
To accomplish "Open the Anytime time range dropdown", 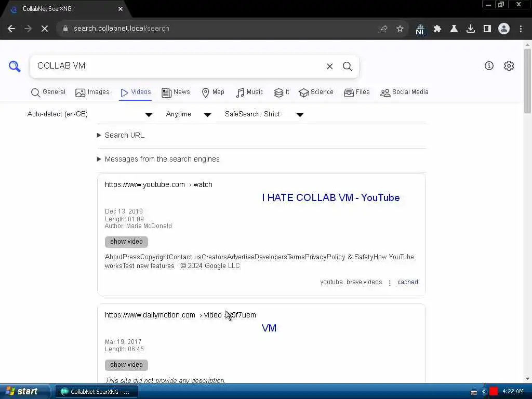I will (x=188, y=114).
